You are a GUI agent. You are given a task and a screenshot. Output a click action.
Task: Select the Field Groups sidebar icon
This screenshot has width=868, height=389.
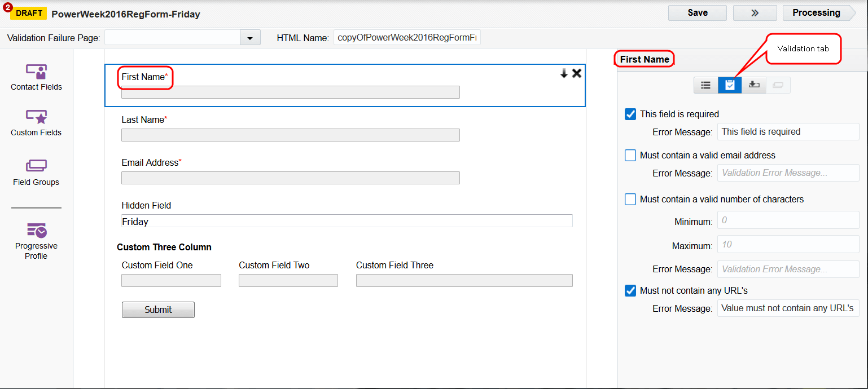[x=36, y=170]
